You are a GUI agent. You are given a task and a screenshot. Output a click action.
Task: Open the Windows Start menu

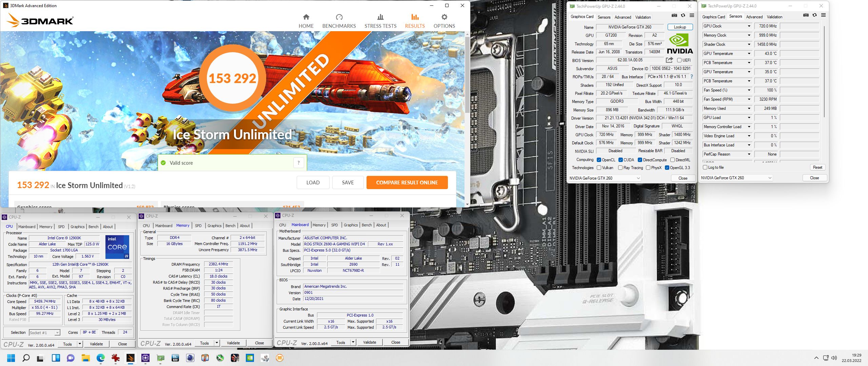[x=11, y=358]
